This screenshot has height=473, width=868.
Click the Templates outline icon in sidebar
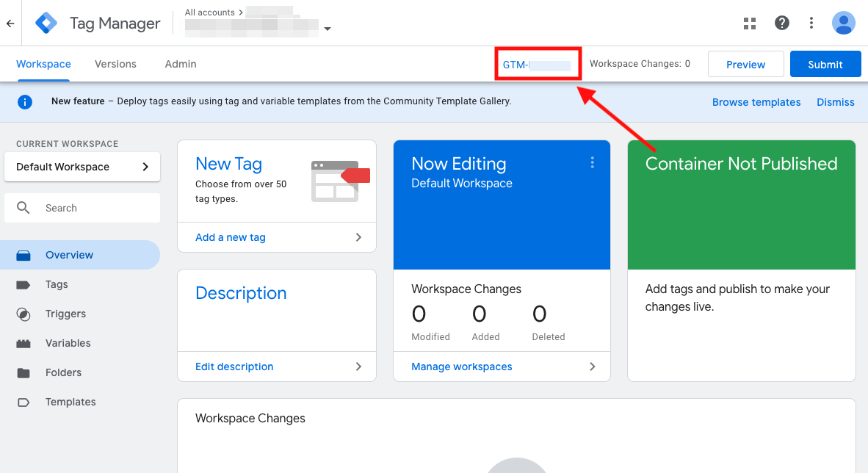(x=23, y=402)
